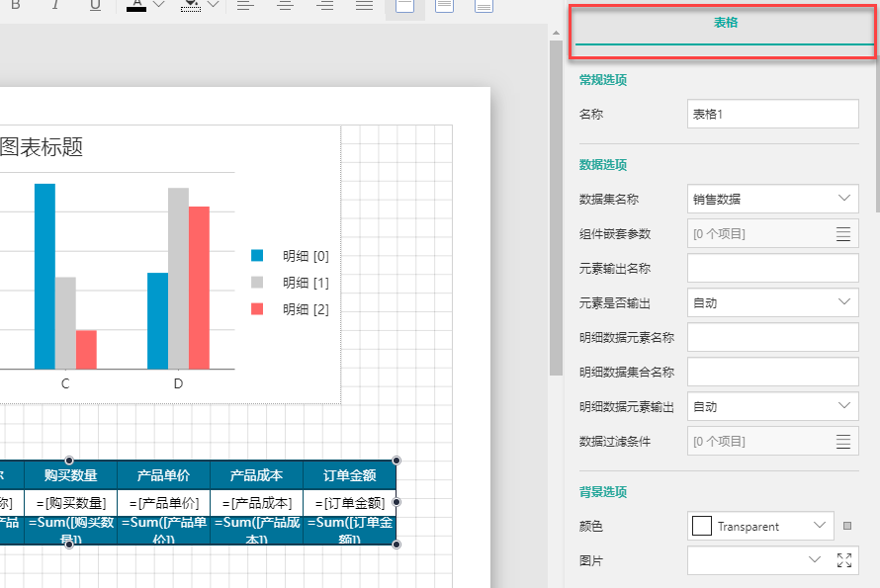Set vertical alignment to bottom

point(484,6)
